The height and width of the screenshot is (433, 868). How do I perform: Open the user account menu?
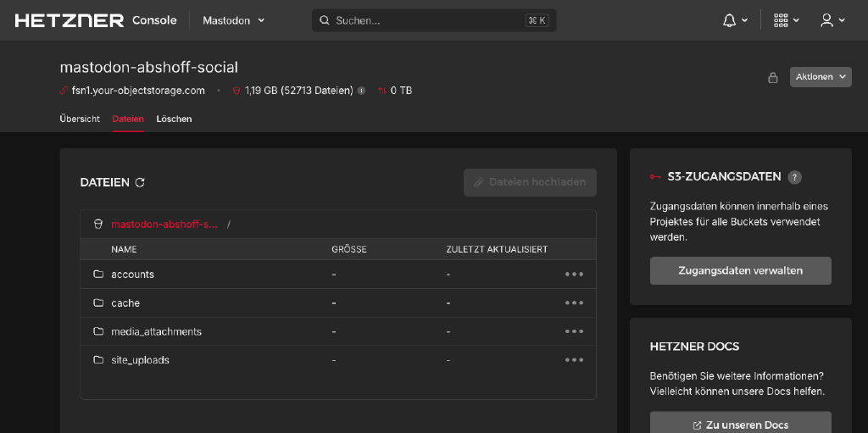click(x=832, y=20)
